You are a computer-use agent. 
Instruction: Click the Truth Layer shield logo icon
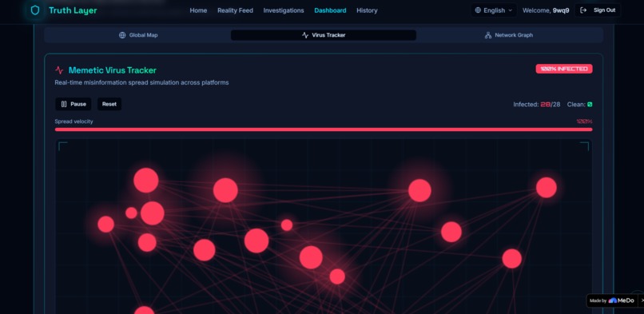click(x=35, y=10)
